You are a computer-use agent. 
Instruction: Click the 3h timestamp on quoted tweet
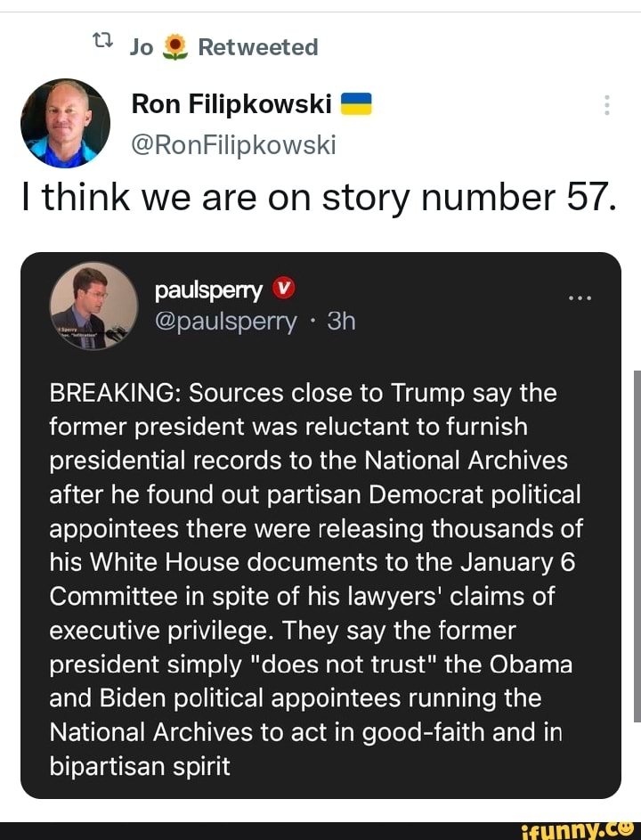tap(341, 322)
